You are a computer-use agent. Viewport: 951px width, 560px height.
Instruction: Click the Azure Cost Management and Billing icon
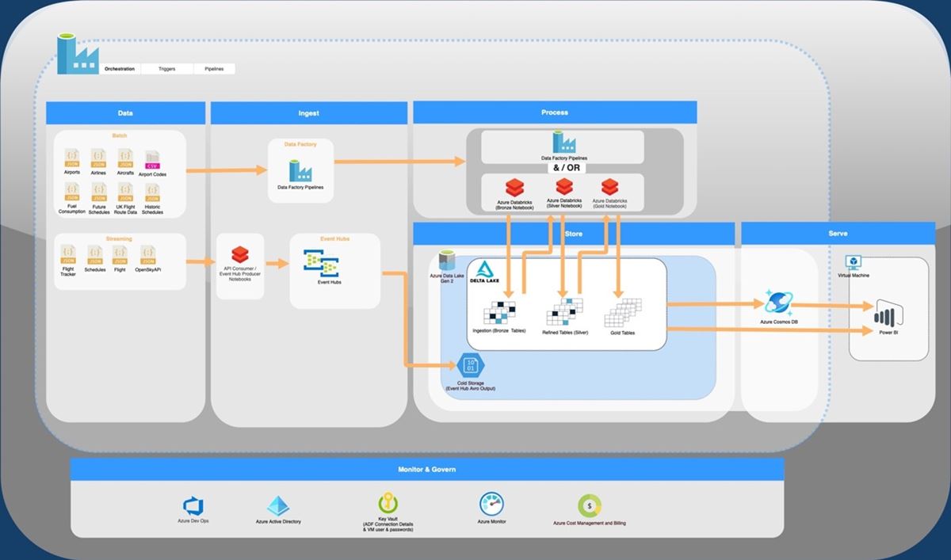point(590,505)
